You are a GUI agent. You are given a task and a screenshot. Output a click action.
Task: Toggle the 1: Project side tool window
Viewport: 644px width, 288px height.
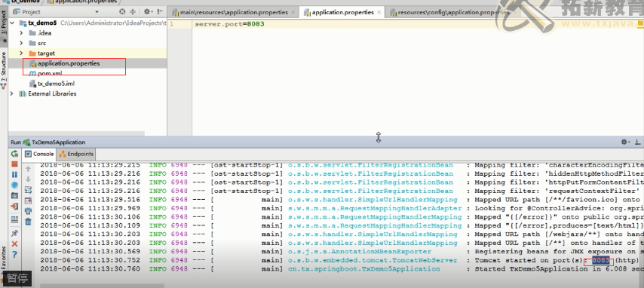(x=4, y=26)
